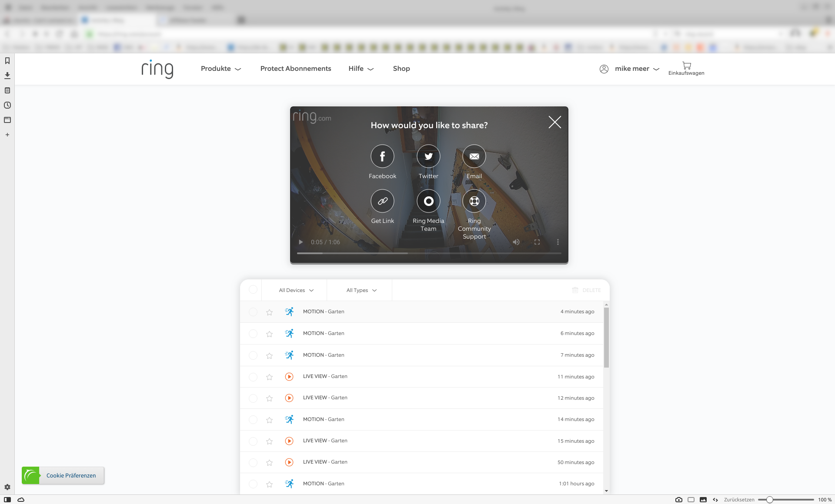Click the video progress bar
The height and width of the screenshot is (504, 835).
tap(429, 253)
